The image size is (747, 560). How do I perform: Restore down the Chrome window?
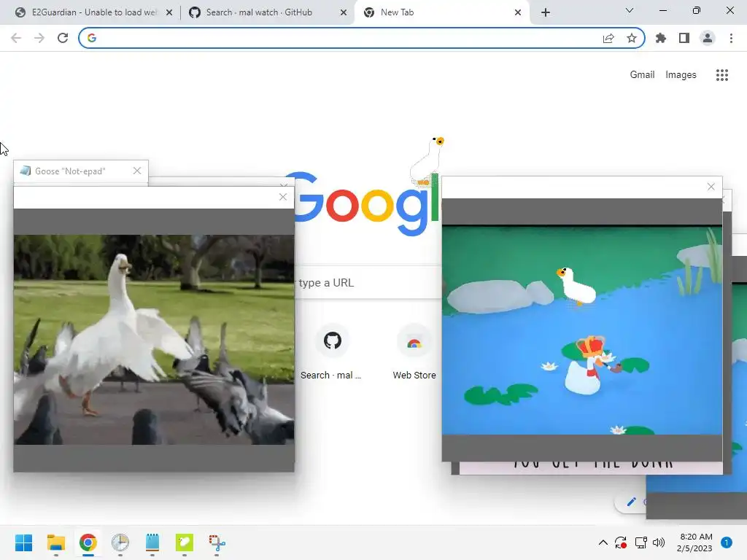point(697,10)
